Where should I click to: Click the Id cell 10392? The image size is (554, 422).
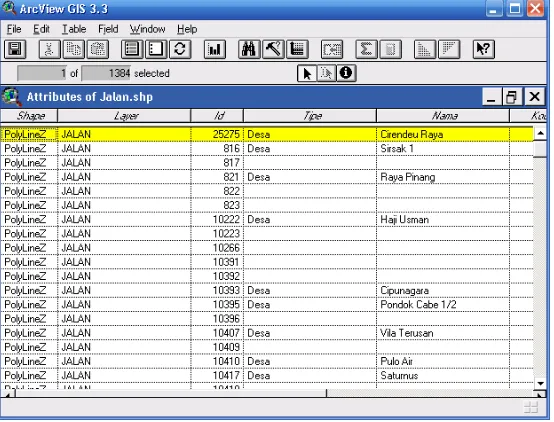217,276
